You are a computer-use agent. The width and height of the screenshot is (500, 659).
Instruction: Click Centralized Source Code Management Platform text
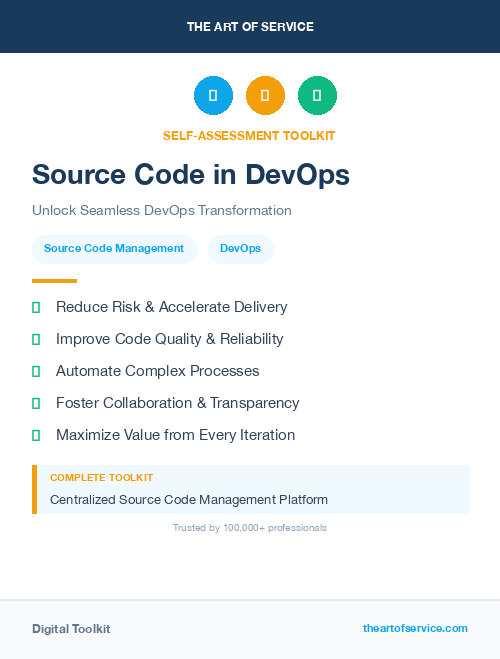(189, 500)
